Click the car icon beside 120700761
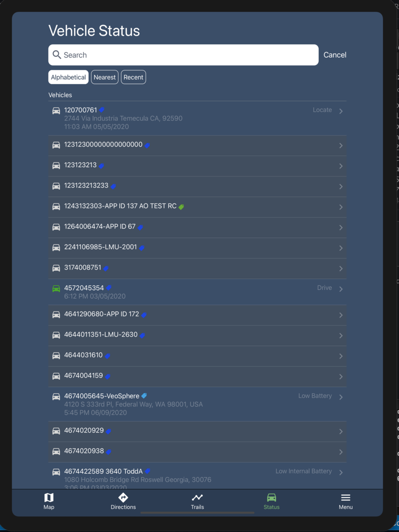Screen dimensions: 399x532 (x=56, y=111)
